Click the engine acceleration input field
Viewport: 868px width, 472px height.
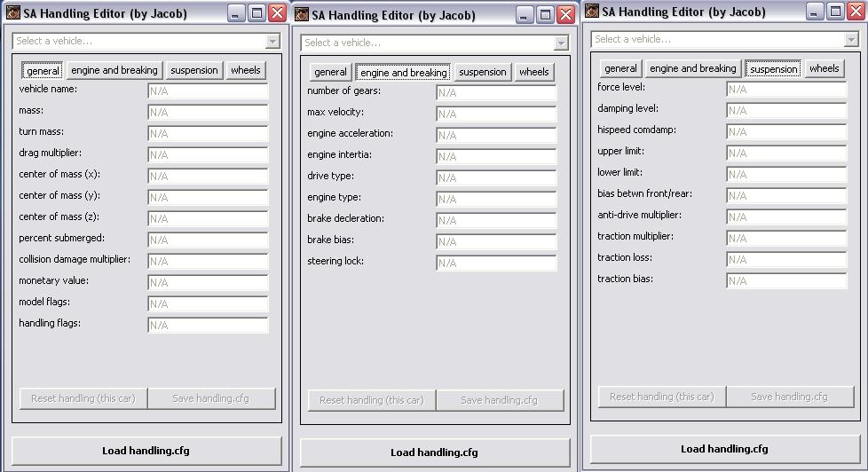496,135
